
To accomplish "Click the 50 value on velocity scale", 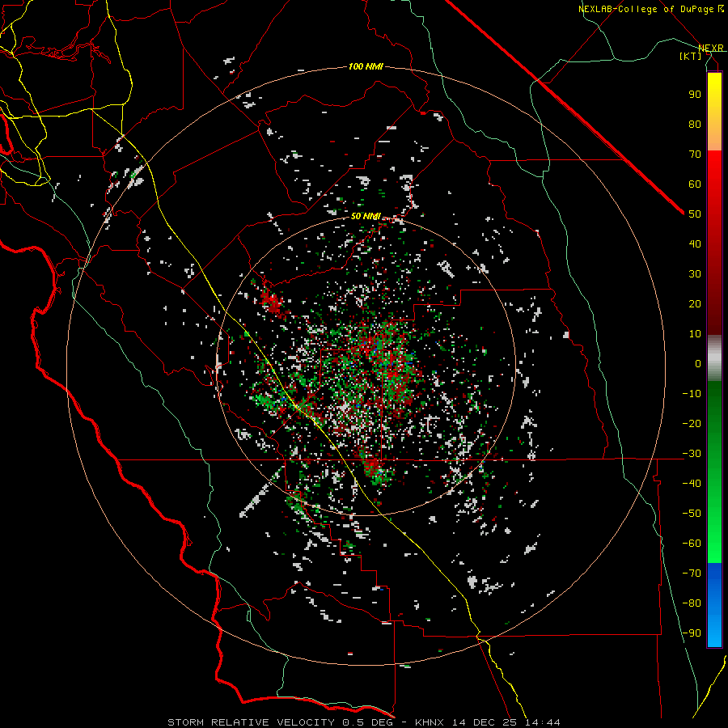I will point(695,214).
